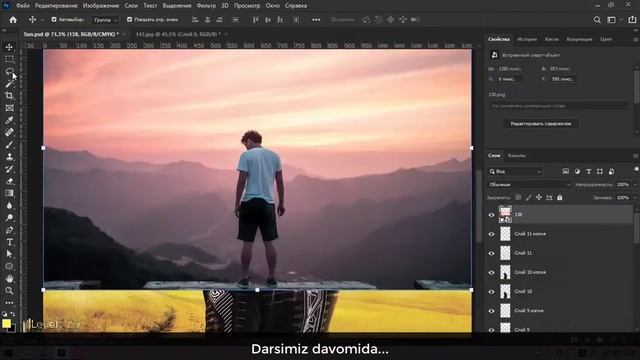Open the Обычные blend mode dropdown
The width and height of the screenshot is (640, 360).
(529, 185)
